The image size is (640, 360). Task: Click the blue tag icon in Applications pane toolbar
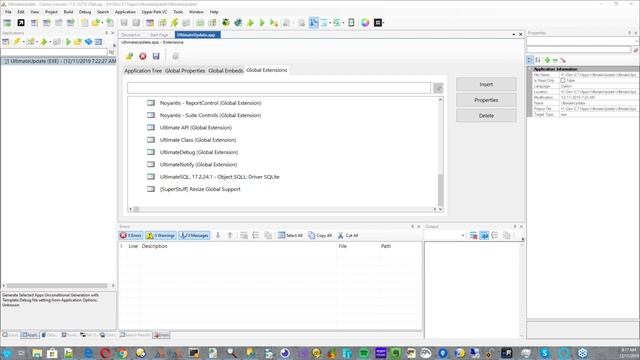click(x=88, y=42)
